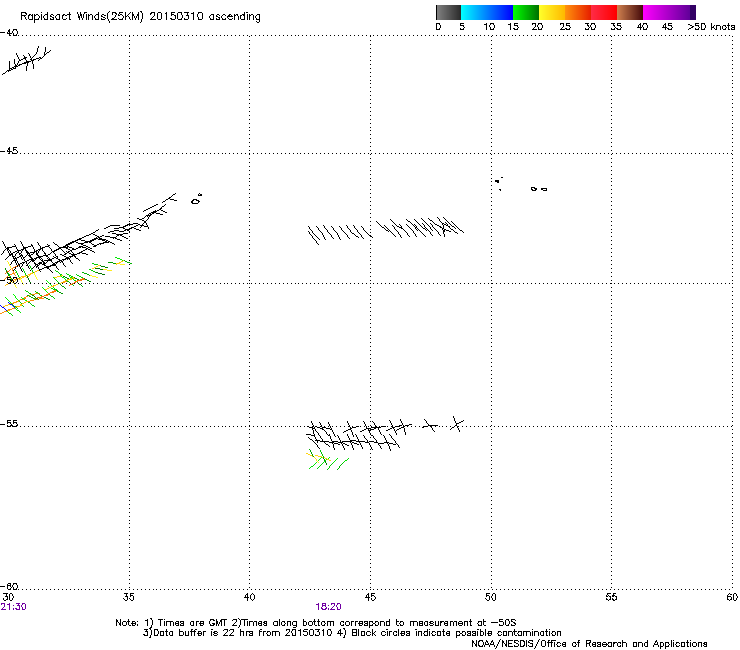Click the note line starting 'Note: 1) Times are GMT'
The image size is (740, 650).
pos(316,623)
